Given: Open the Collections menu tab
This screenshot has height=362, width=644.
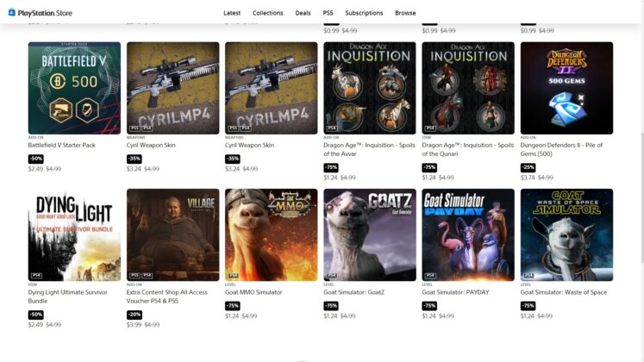Looking at the screenshot, I should (267, 13).
